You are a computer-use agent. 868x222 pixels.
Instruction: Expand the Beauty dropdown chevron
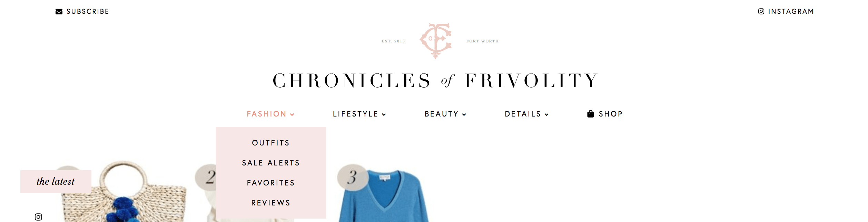(x=464, y=114)
